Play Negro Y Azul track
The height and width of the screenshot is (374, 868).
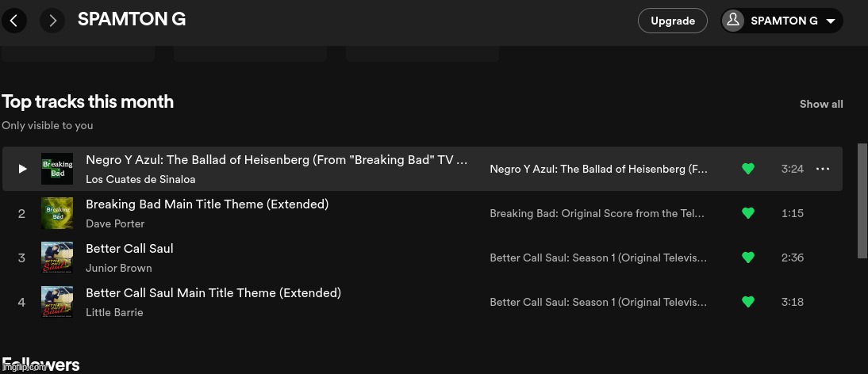tap(22, 169)
